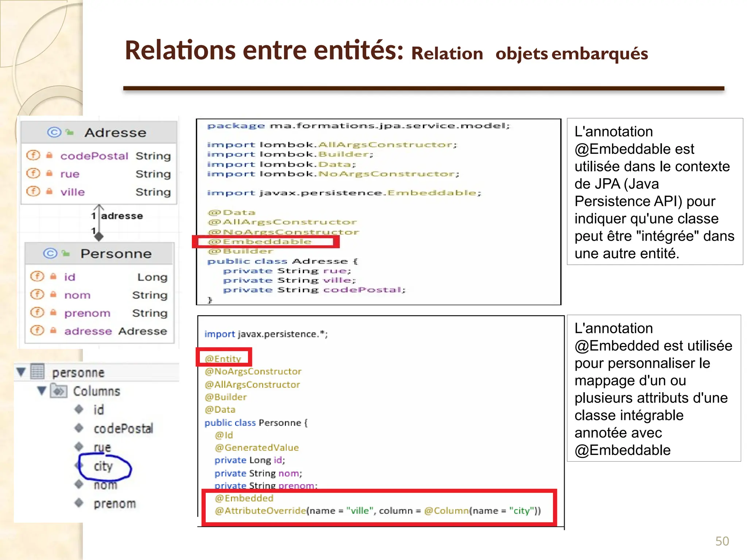This screenshot has height=560, width=747.
Task: Select the nom column in the tree
Action: pos(105,485)
